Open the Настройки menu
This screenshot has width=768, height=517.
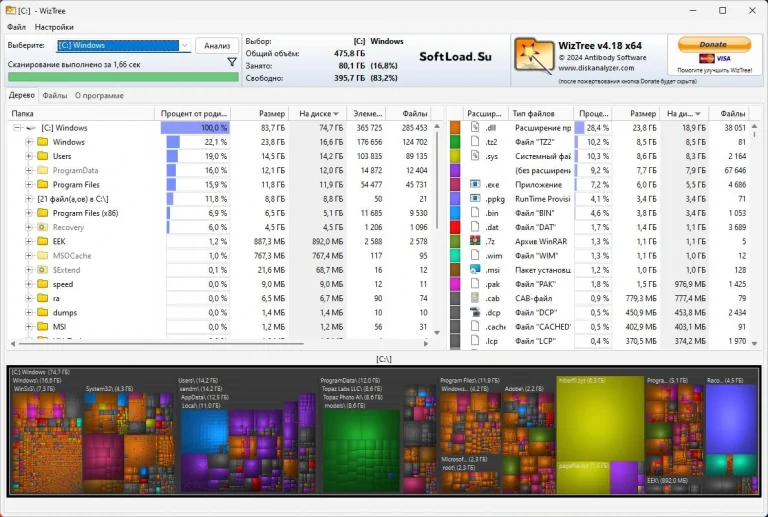[x=54, y=27]
